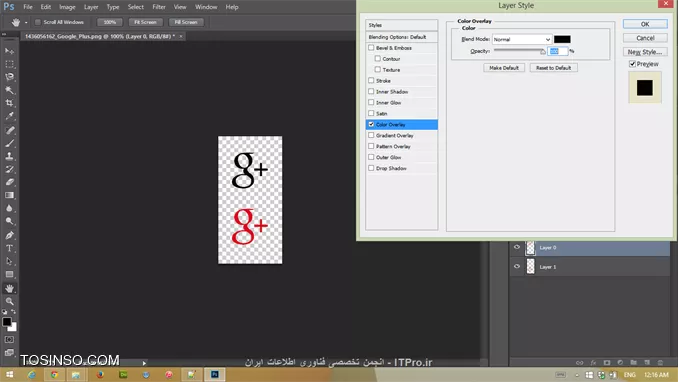The height and width of the screenshot is (382, 678).
Task: Select the Path Selection tool
Action: pyautogui.click(x=9, y=261)
